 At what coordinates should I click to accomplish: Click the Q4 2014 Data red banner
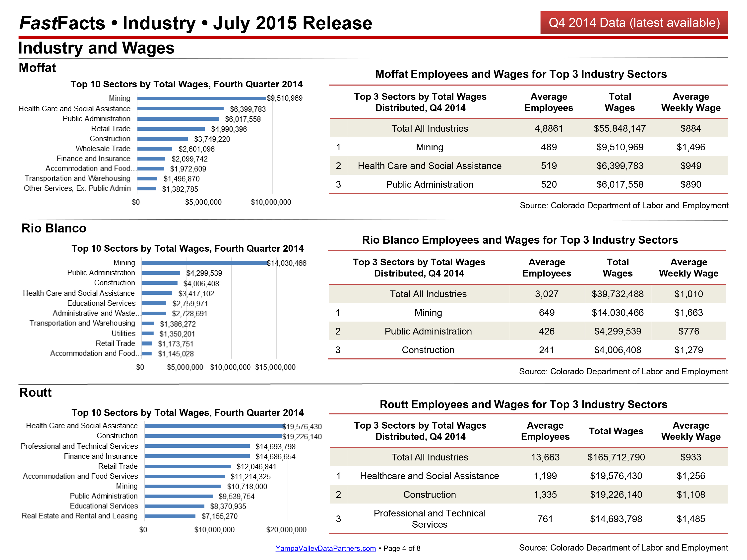(634, 22)
